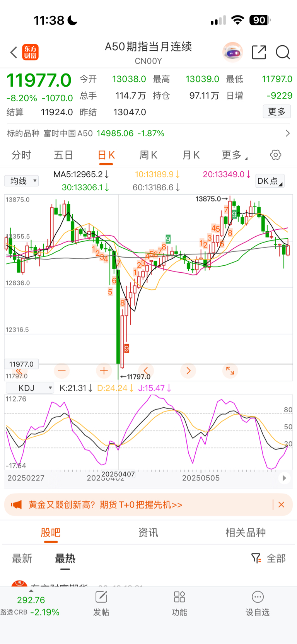The width and height of the screenshot is (297, 644).
Task: Expand chart to fullscreen icon
Action: tap(230, 371)
